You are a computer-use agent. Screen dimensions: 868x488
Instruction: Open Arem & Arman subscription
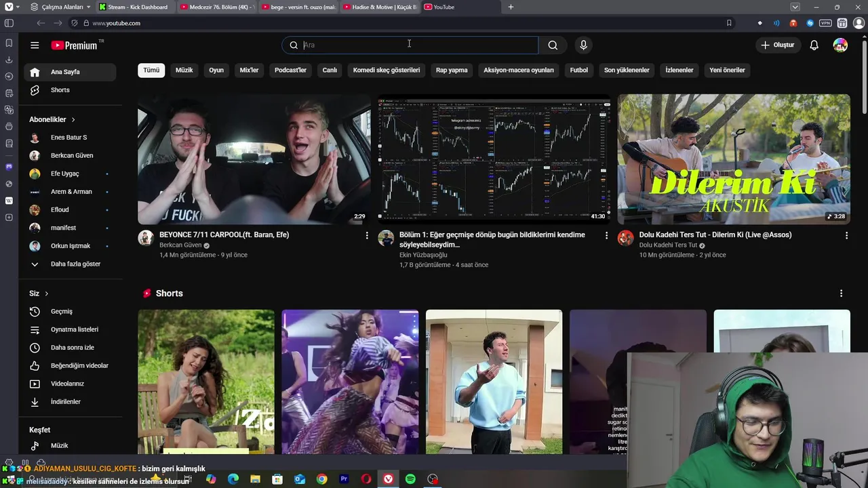click(x=70, y=192)
